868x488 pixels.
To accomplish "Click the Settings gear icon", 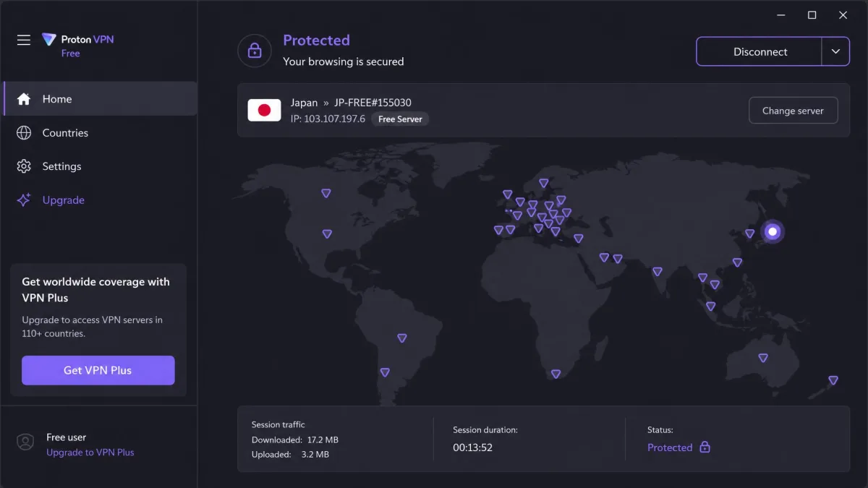I will pyautogui.click(x=24, y=166).
